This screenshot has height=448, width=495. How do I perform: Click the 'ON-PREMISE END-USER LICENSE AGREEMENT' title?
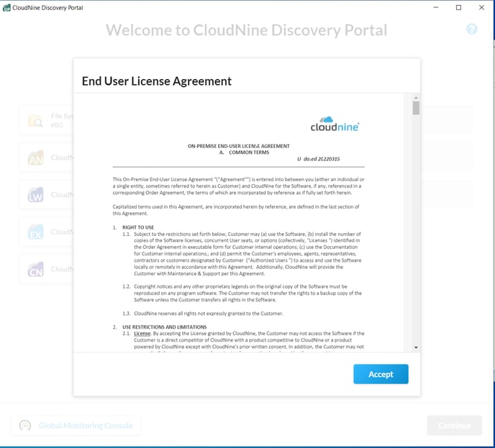pos(239,146)
